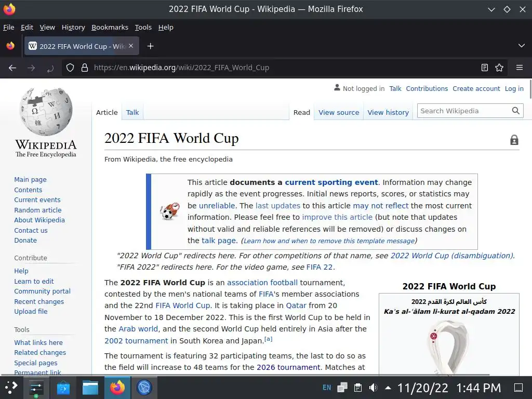Show desktop using the panel corner icon
This screenshot has width=532, height=399.
[x=518, y=388]
